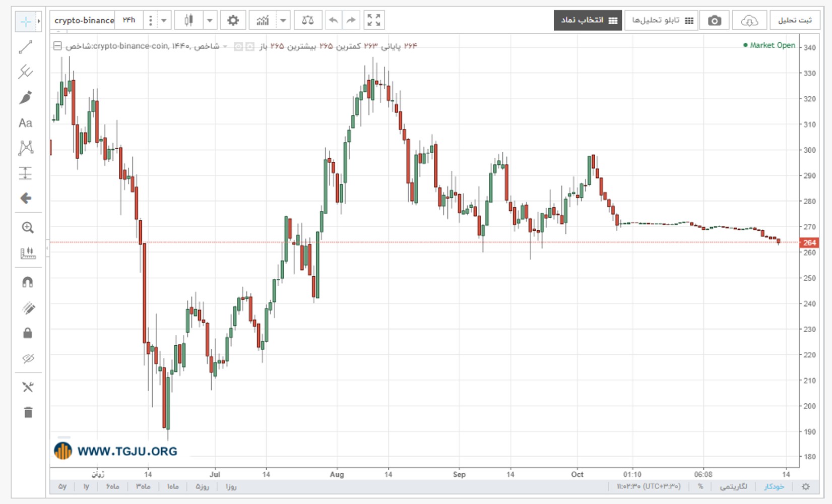The width and height of the screenshot is (832, 504).
Task: Toggle the لگاریتمی logarithmic scale
Action: (x=733, y=487)
